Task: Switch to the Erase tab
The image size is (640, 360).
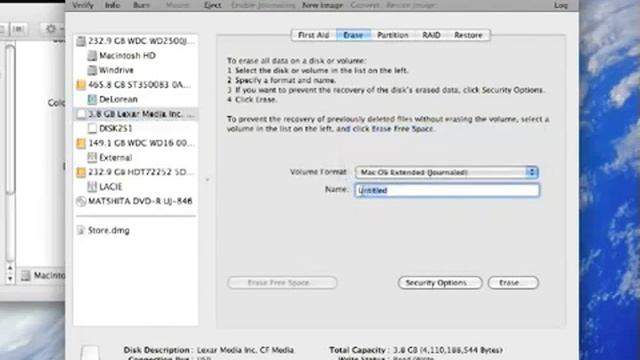Action: tap(353, 35)
